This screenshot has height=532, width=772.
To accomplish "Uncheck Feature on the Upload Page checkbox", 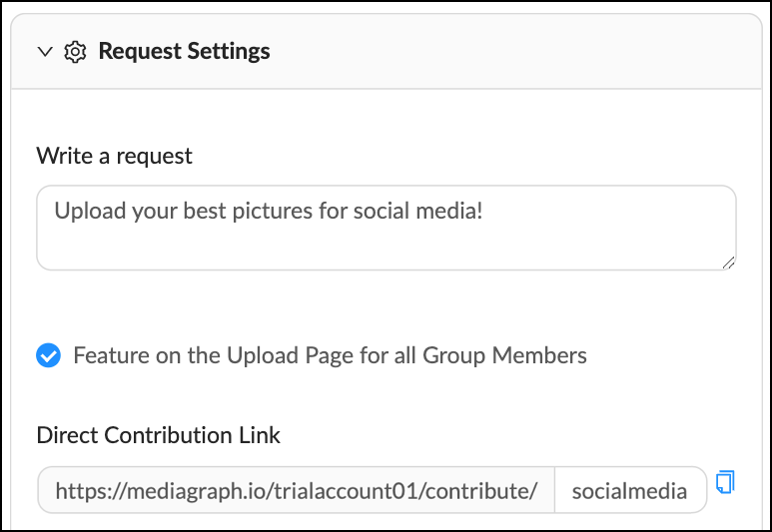I will tap(48, 355).
